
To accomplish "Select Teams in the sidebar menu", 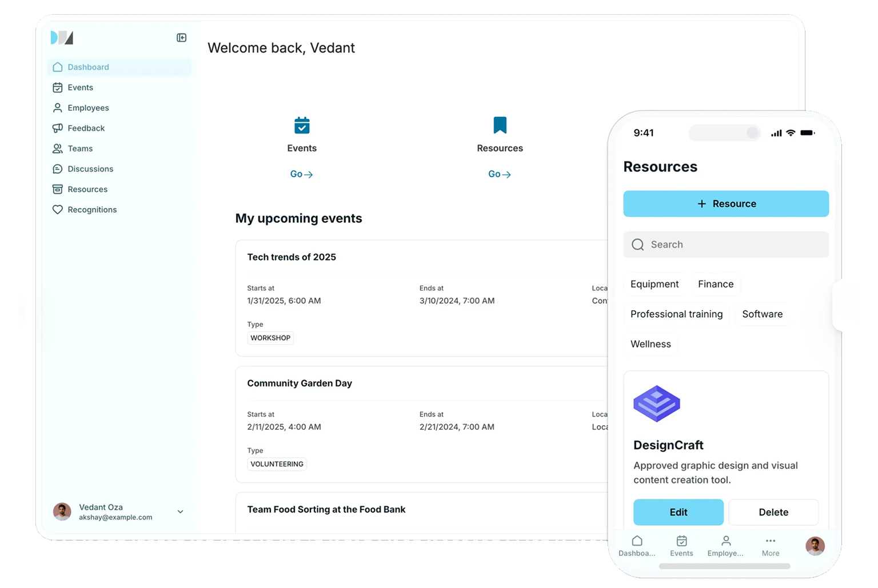I will 80,149.
